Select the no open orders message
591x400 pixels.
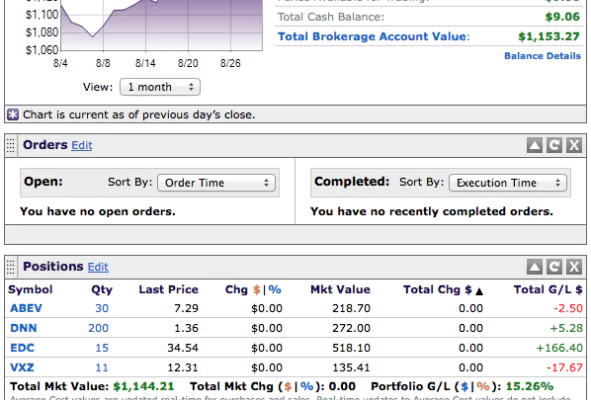click(98, 211)
